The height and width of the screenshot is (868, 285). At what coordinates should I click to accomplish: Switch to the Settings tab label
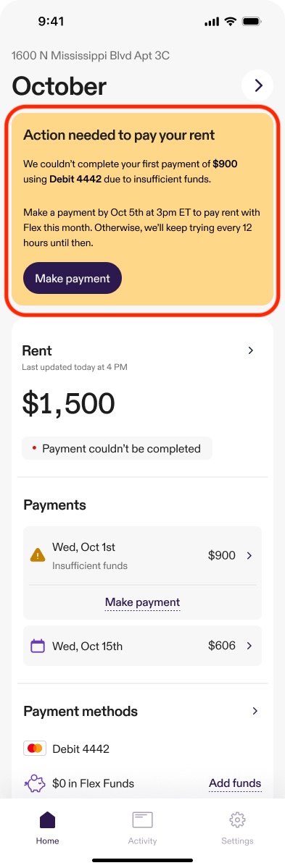(x=237, y=841)
